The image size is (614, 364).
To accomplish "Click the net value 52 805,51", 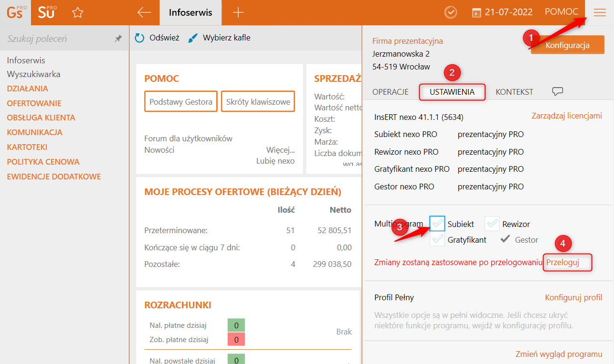I will click(334, 231).
